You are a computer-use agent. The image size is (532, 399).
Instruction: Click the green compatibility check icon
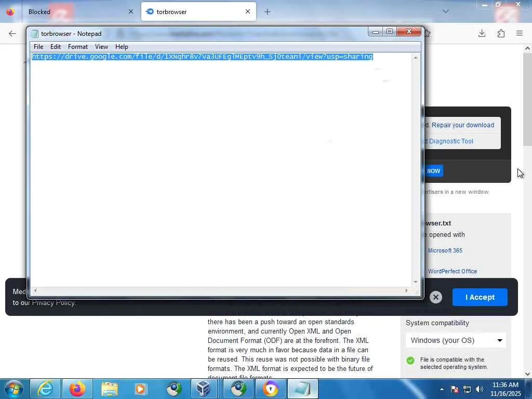(410, 361)
